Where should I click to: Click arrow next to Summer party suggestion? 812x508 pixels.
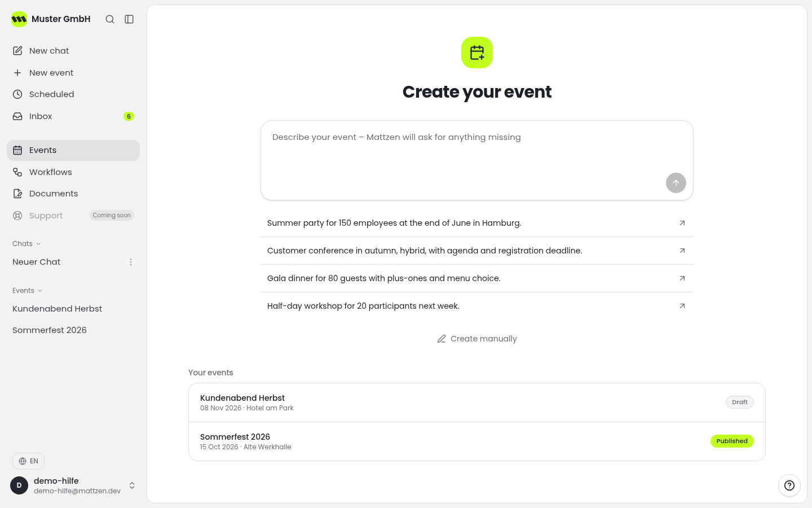(x=682, y=223)
